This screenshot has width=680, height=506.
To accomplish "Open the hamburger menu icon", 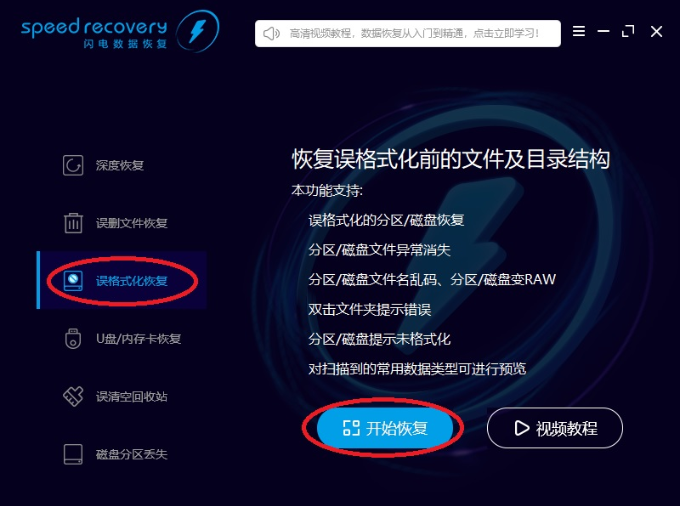I will pos(579,31).
